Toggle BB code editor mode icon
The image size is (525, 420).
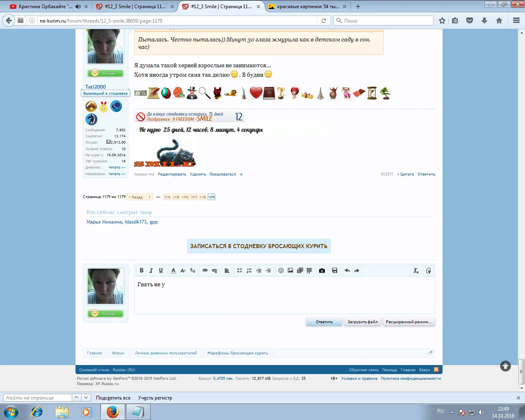tap(429, 271)
